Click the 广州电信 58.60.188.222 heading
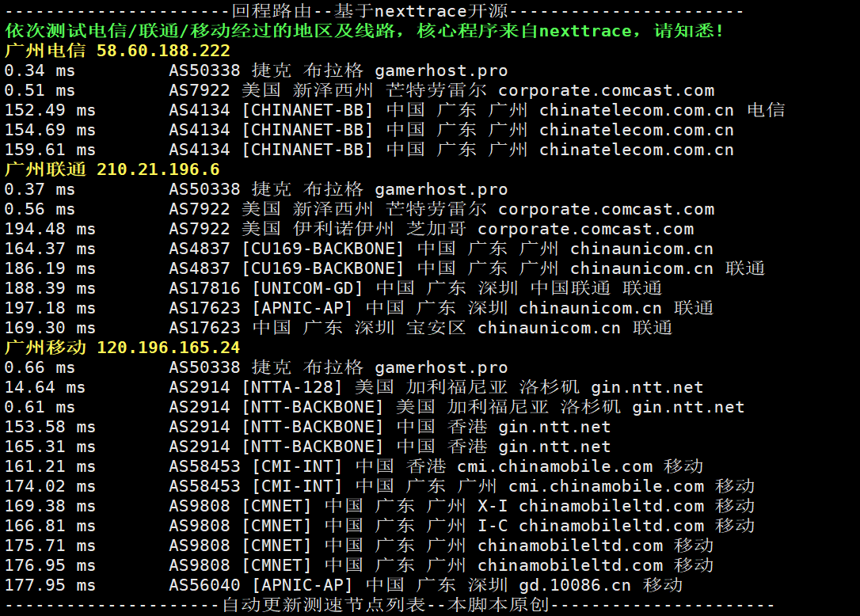 coord(117,51)
